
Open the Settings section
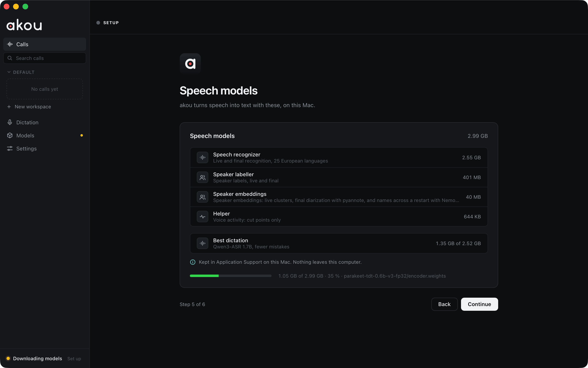point(45,148)
